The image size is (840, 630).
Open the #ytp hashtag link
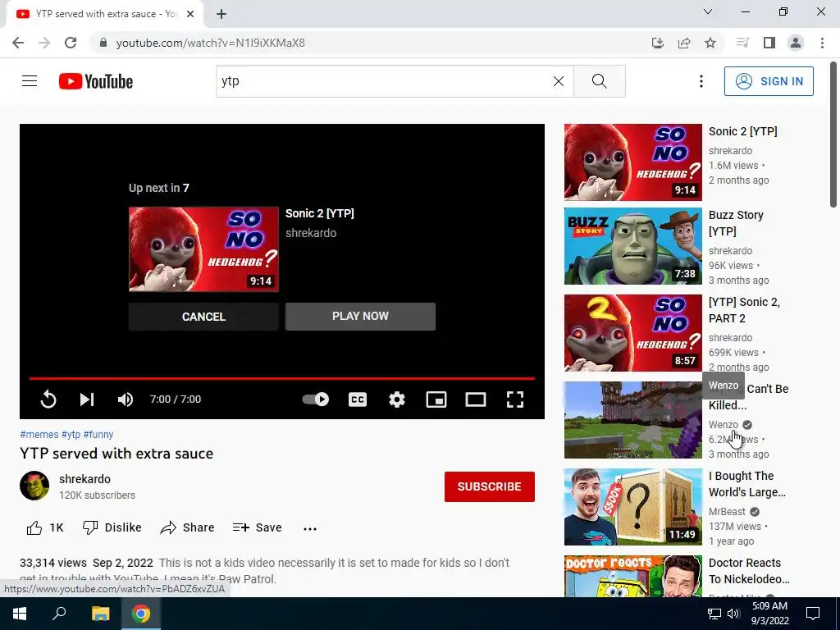(x=71, y=435)
